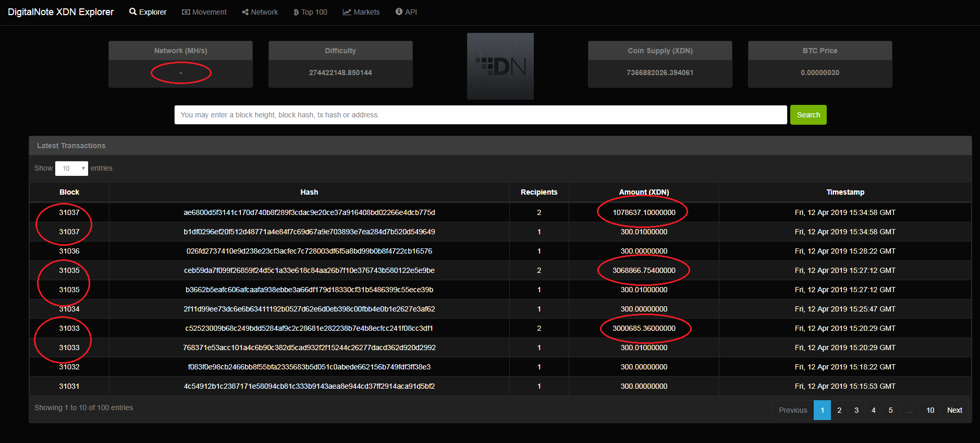Click the BTC Price value 0.00000030

tap(820, 73)
